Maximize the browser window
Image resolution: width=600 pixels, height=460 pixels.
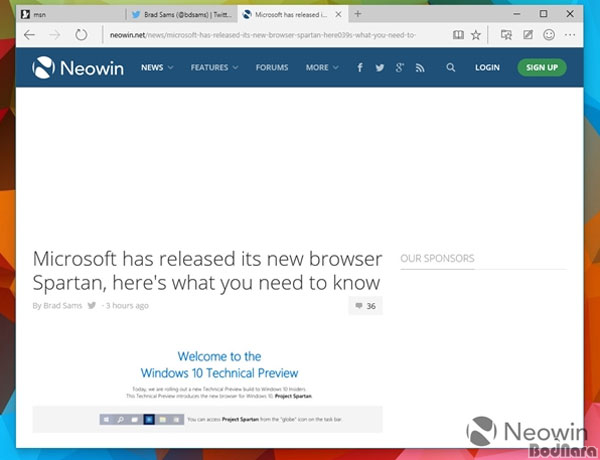click(x=543, y=14)
